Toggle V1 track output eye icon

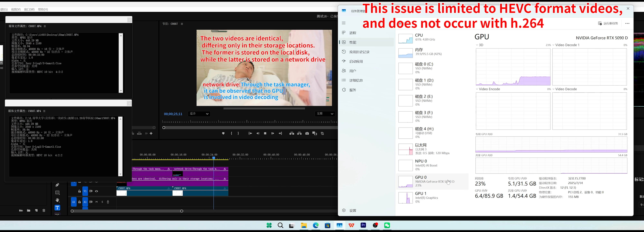click(x=96, y=191)
